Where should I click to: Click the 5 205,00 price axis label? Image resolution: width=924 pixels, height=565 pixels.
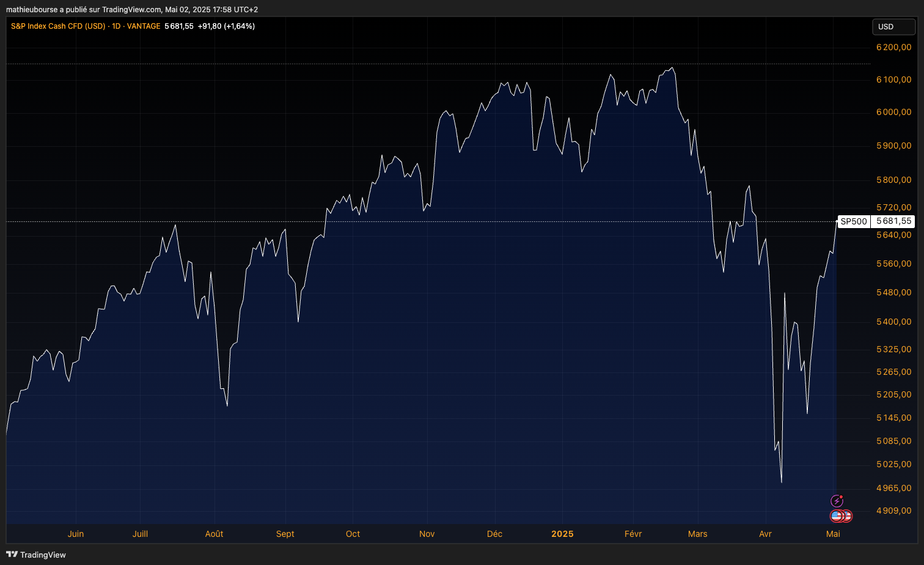(x=893, y=394)
